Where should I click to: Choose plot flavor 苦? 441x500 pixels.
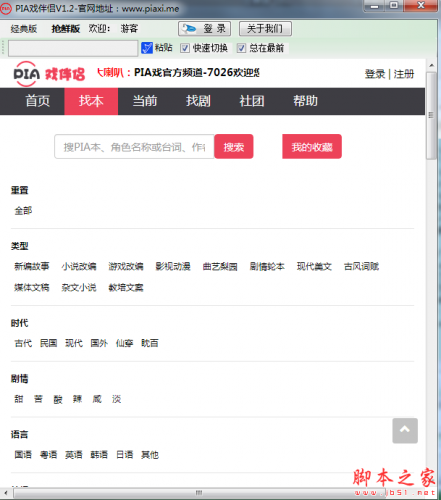[38, 399]
